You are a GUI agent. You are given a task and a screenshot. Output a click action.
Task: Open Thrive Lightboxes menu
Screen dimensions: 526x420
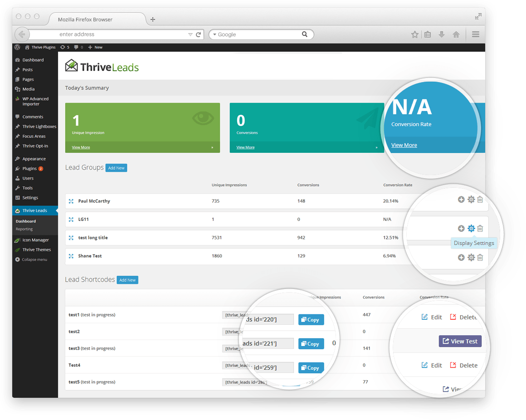(x=39, y=127)
